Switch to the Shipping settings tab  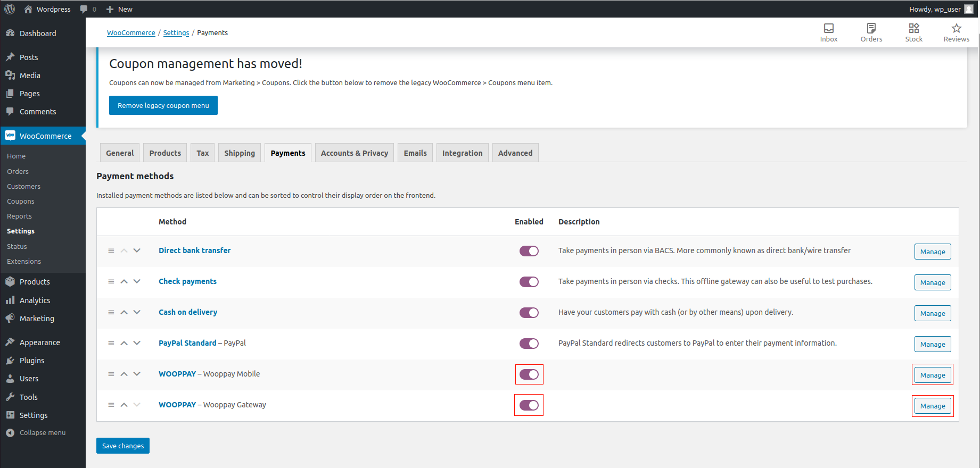pos(240,153)
